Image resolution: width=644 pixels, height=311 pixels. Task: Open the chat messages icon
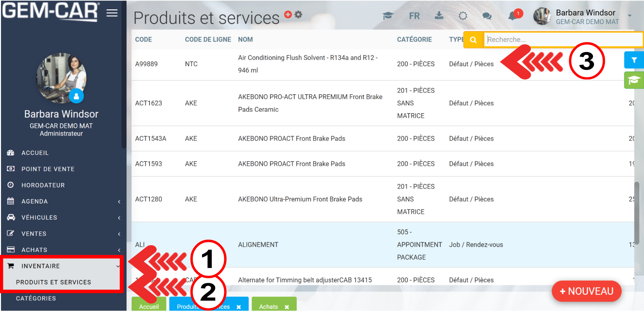coord(487,16)
